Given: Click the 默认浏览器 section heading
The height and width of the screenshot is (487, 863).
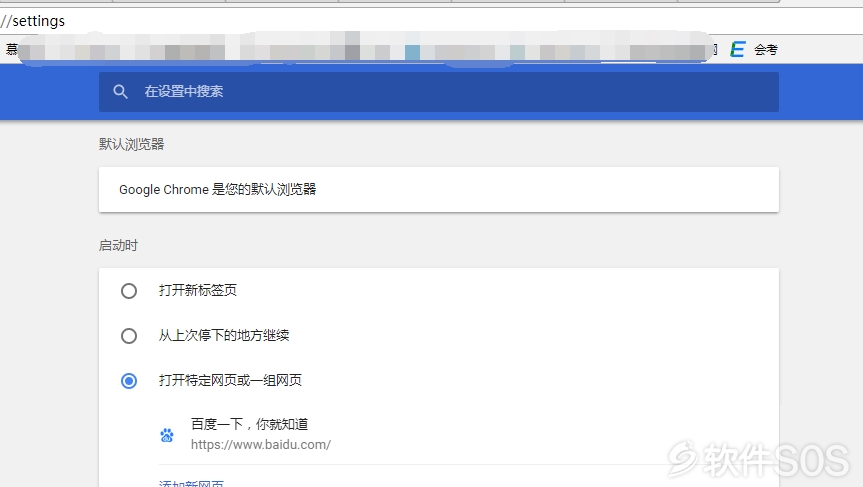Looking at the screenshot, I should (132, 144).
